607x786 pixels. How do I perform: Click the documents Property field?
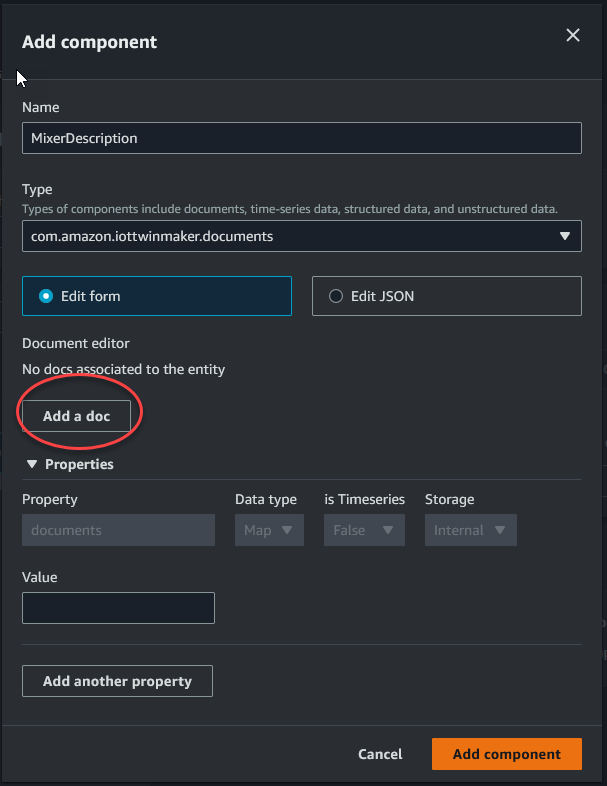[118, 530]
